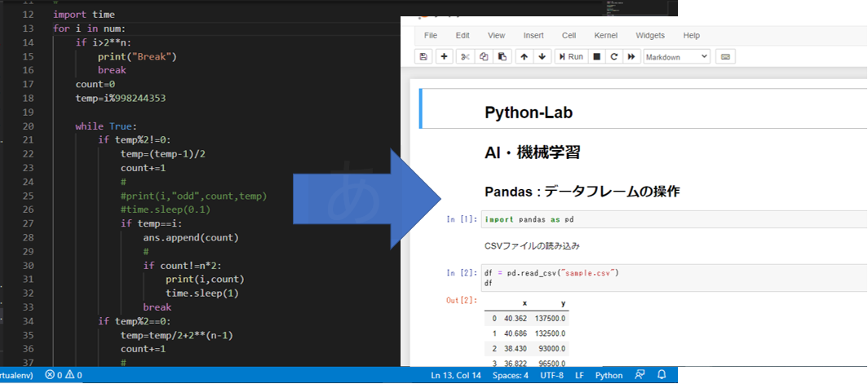Restart kernel and run all cells
This screenshot has width=868, height=384.
(631, 56)
